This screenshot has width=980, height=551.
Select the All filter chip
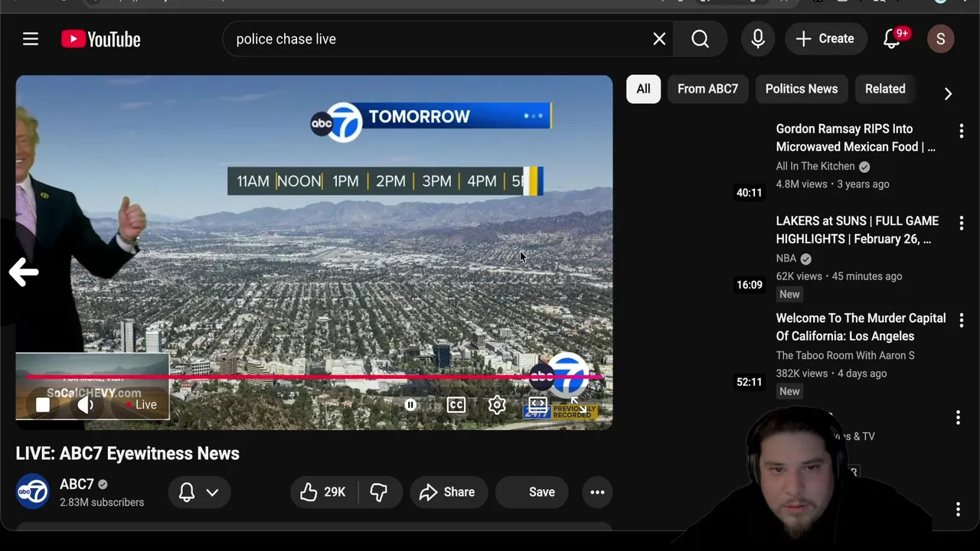643,89
